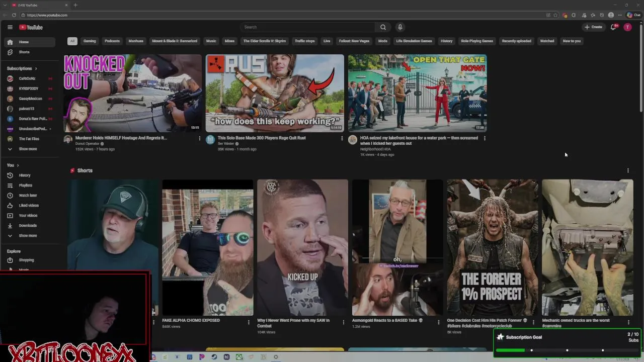The height and width of the screenshot is (362, 644).
Task: Play the KNOCKED OUT video thumbnail
Action: pos(132,93)
